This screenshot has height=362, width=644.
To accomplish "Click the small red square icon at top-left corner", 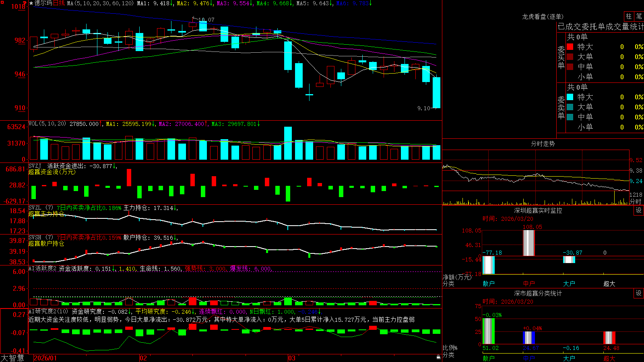I will pos(2,2).
